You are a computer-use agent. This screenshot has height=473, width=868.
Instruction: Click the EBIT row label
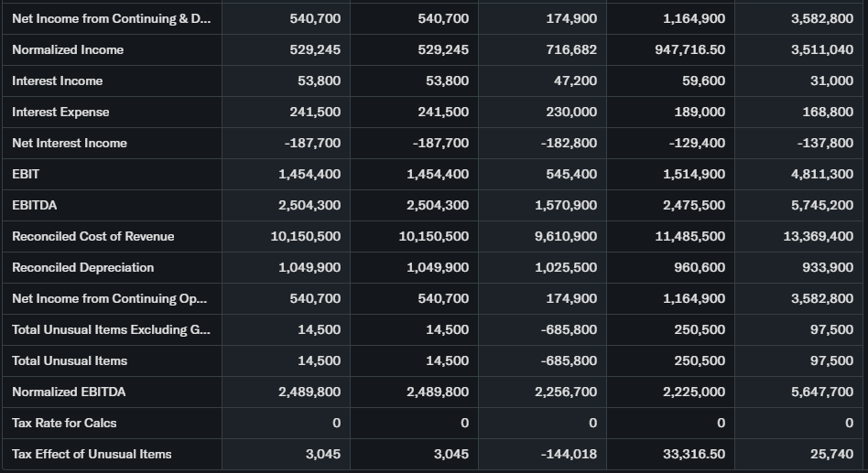point(26,174)
